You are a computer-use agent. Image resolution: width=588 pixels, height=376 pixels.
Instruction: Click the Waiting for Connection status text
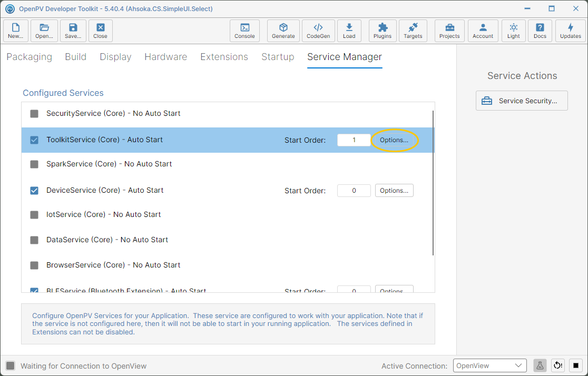84,366
